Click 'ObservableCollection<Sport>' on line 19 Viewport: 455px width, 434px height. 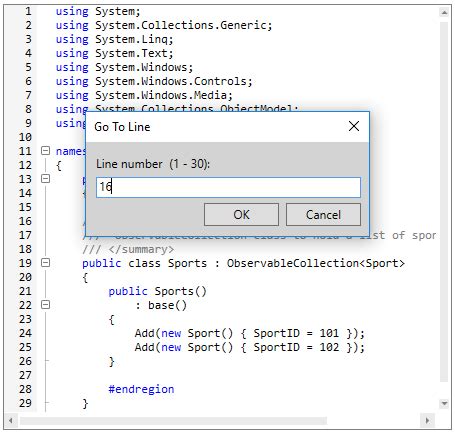click(x=316, y=263)
